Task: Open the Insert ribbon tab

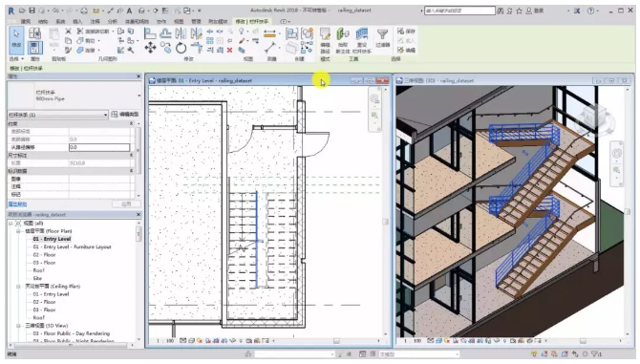Action: click(77, 21)
